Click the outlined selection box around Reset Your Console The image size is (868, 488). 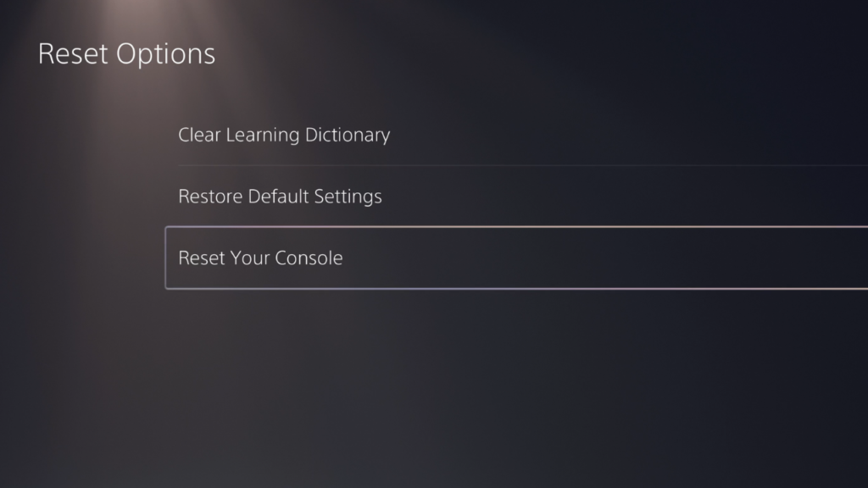pyautogui.click(x=516, y=258)
